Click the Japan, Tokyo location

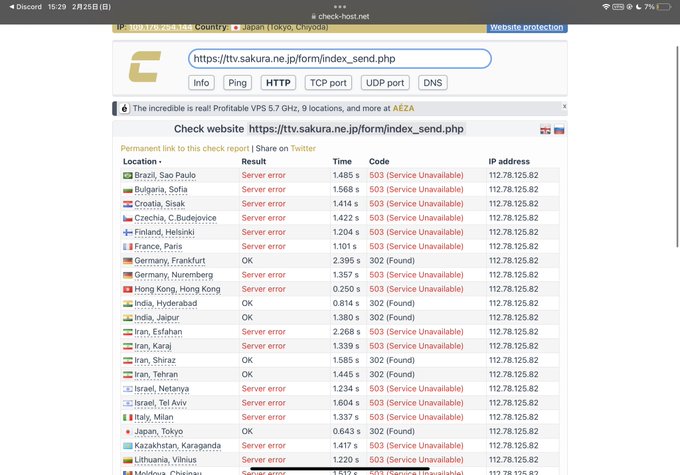coord(158,432)
